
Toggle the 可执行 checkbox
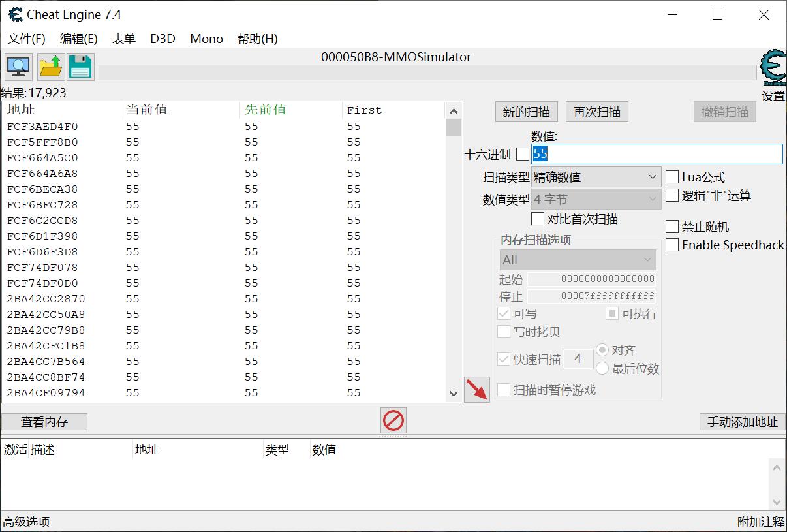coord(611,313)
